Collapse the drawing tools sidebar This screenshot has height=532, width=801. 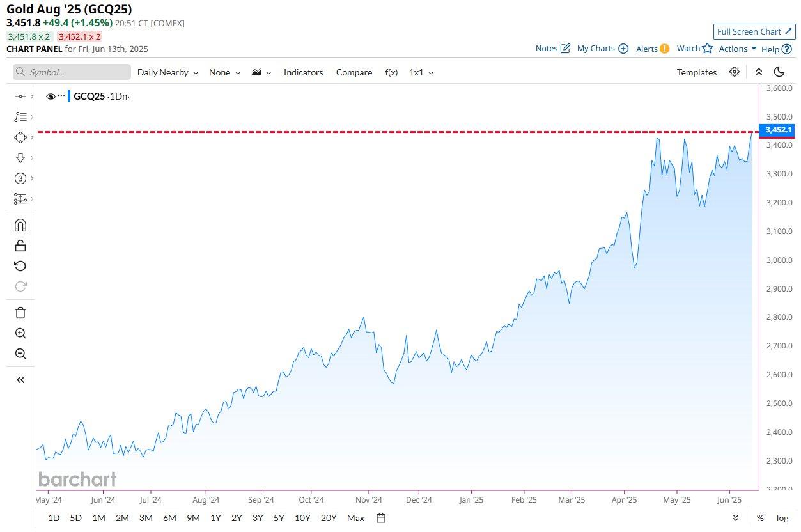[20, 380]
